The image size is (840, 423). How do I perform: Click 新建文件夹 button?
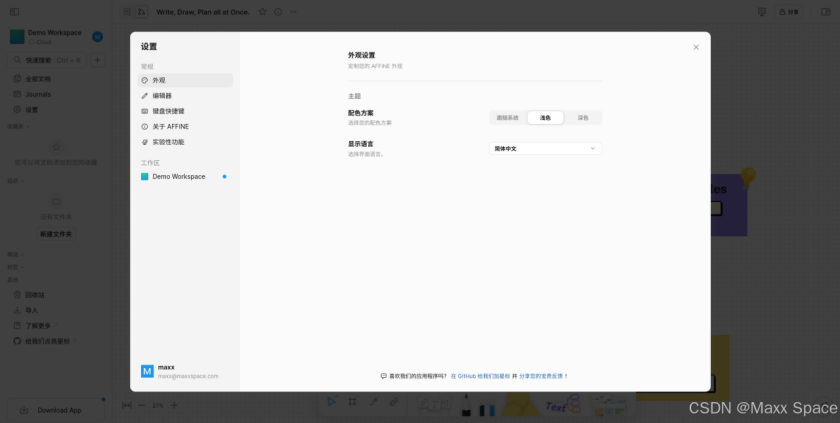click(56, 235)
